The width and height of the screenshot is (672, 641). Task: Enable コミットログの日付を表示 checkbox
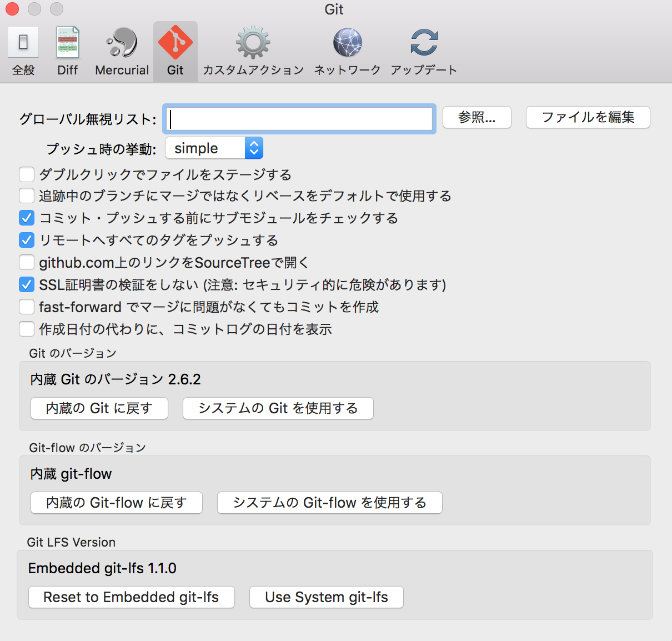point(27,329)
